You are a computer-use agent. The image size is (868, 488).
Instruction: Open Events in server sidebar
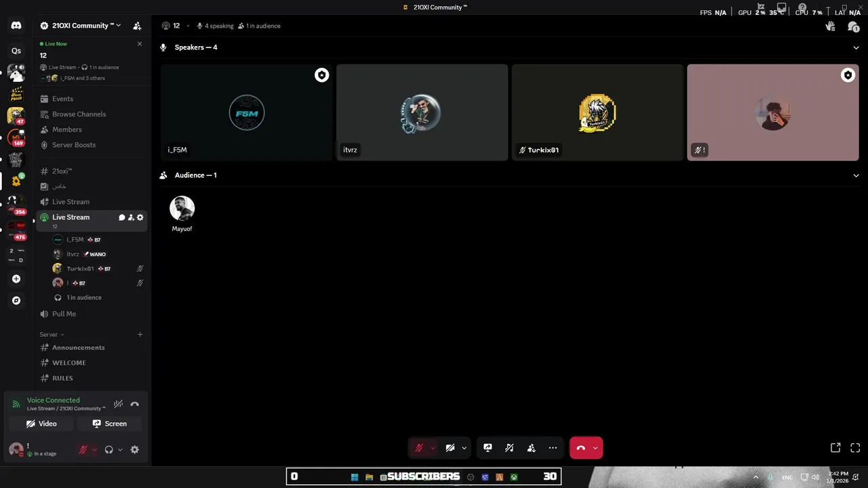[x=91, y=99]
